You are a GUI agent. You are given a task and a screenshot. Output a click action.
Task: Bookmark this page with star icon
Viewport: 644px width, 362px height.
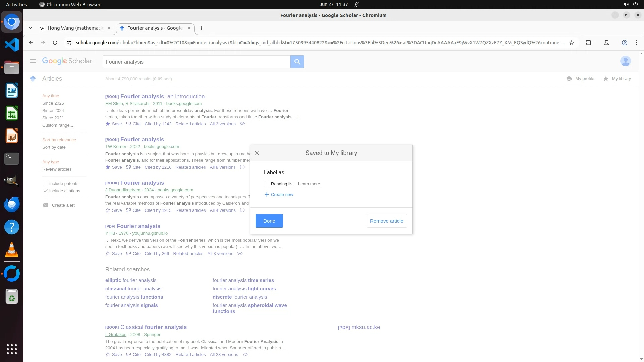pyautogui.click(x=572, y=43)
